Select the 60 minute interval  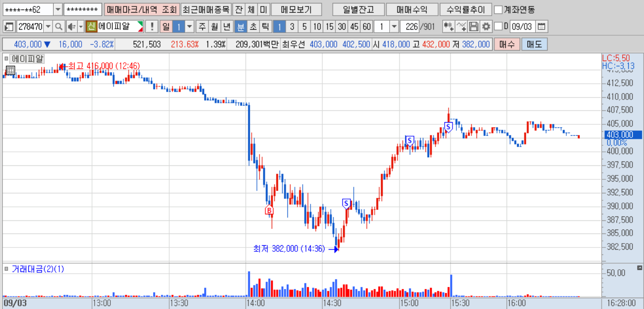[x=367, y=27]
